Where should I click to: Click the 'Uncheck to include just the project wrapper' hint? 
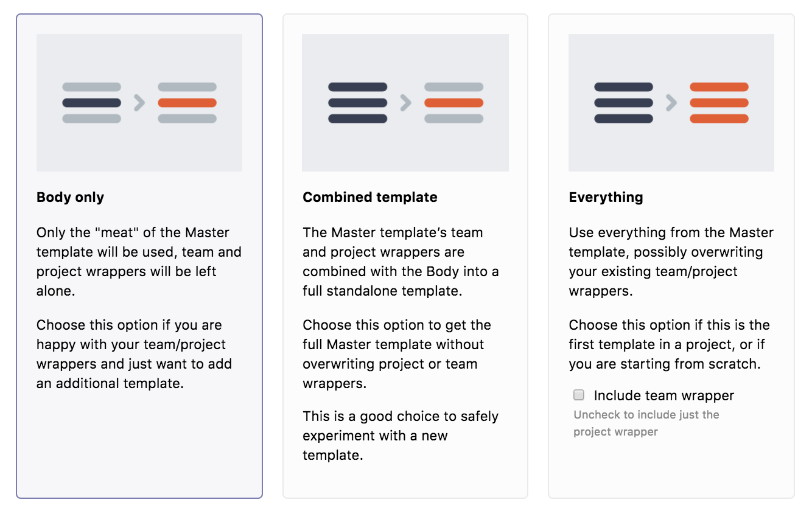pyautogui.click(x=646, y=423)
